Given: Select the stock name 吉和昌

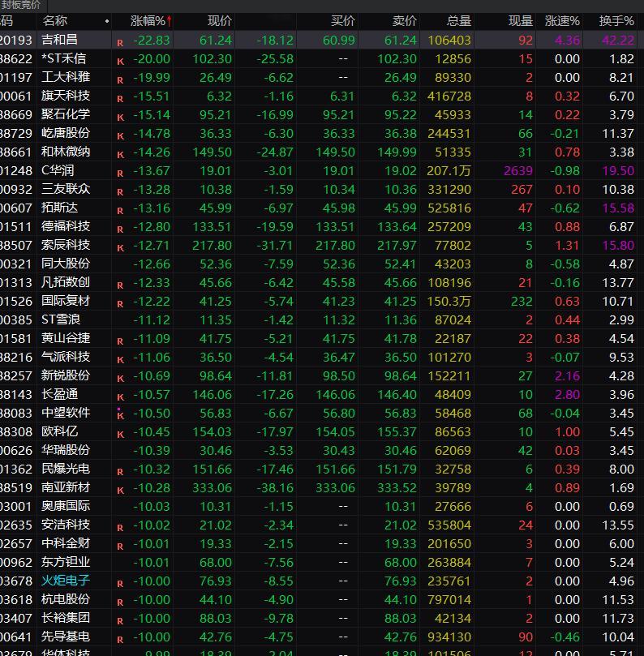Looking at the screenshot, I should tap(59, 40).
